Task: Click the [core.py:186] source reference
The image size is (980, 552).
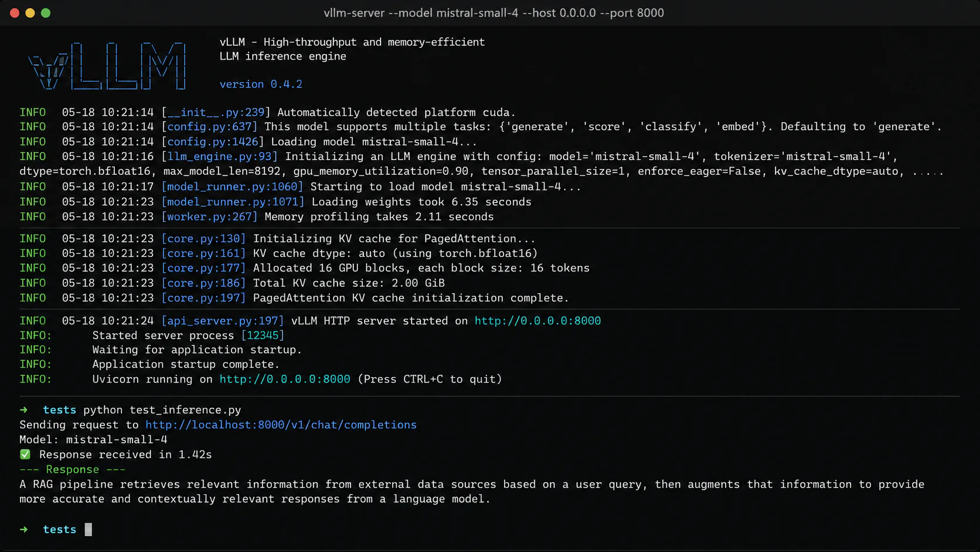Action: click(x=203, y=283)
